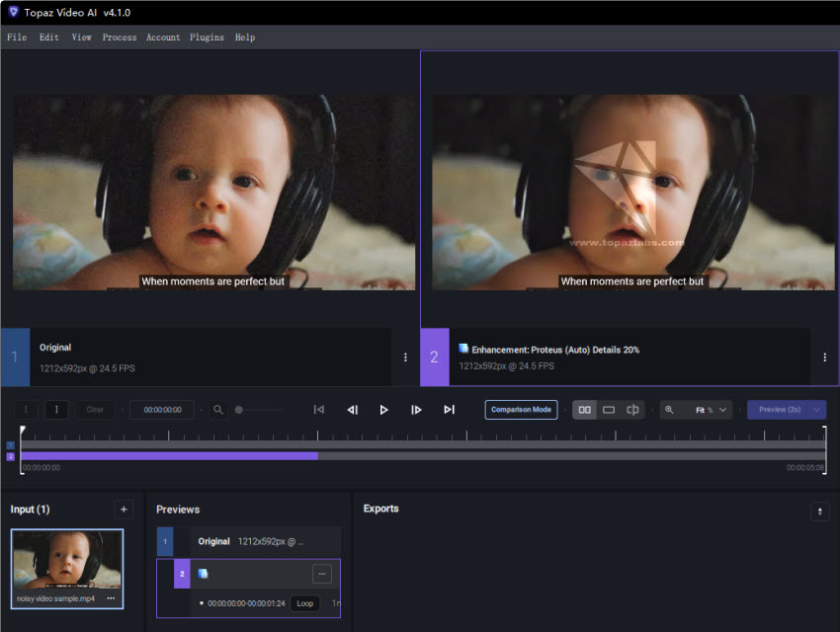The width and height of the screenshot is (840, 632).
Task: Click the timecode field showing 00:00:00:00
Action: 162,410
